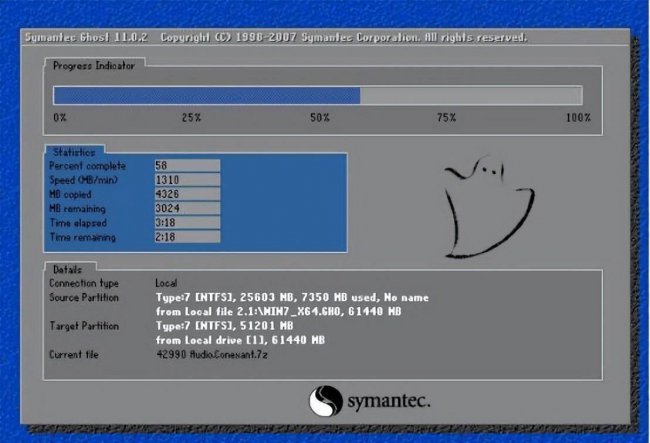Click the Ghost mascot drawing
Image resolution: width=650 pixels, height=443 pixels.
coord(489,207)
